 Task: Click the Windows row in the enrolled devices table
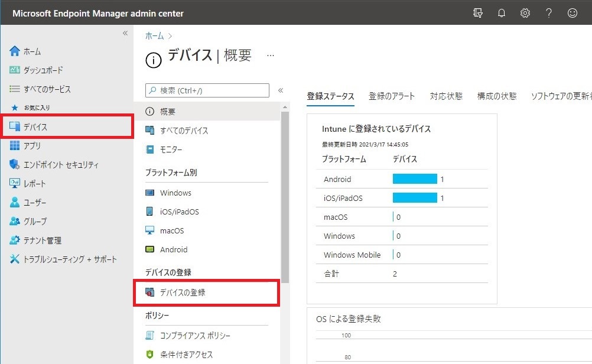402,236
